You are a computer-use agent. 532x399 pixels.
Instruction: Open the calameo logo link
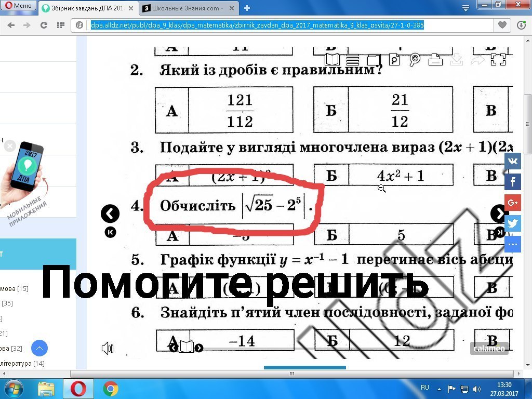pyautogui.click(x=489, y=348)
